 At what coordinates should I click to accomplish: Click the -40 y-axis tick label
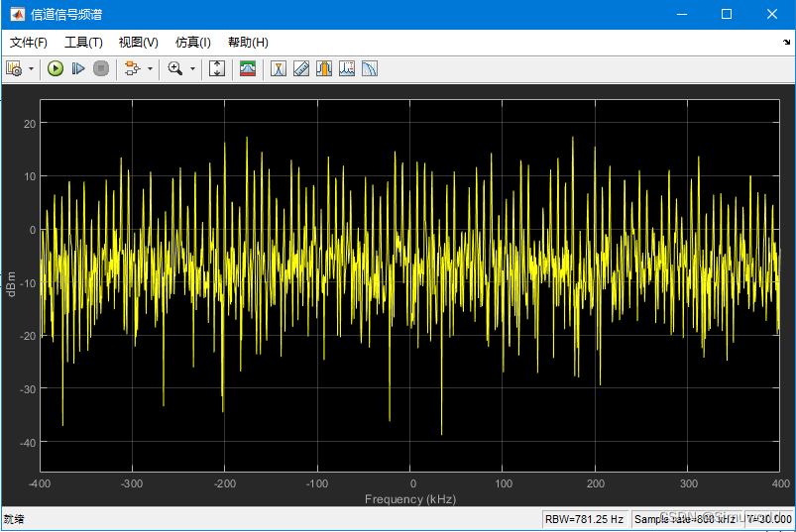pos(28,442)
